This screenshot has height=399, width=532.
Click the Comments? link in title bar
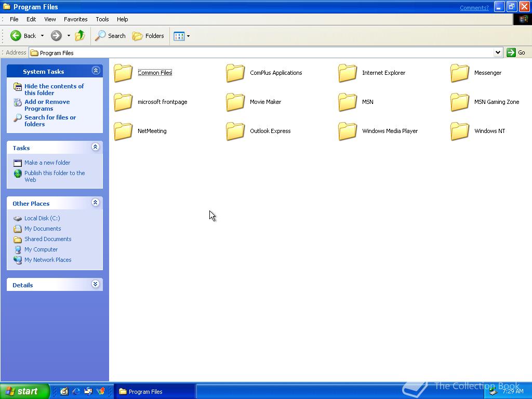click(474, 8)
